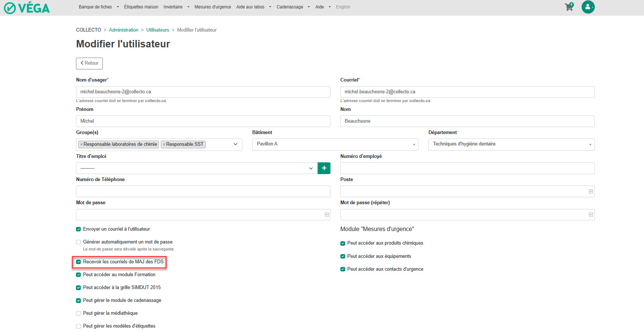Check Peut gérer la médiathèque
Image resolution: width=644 pixels, height=332 pixels.
click(x=79, y=313)
